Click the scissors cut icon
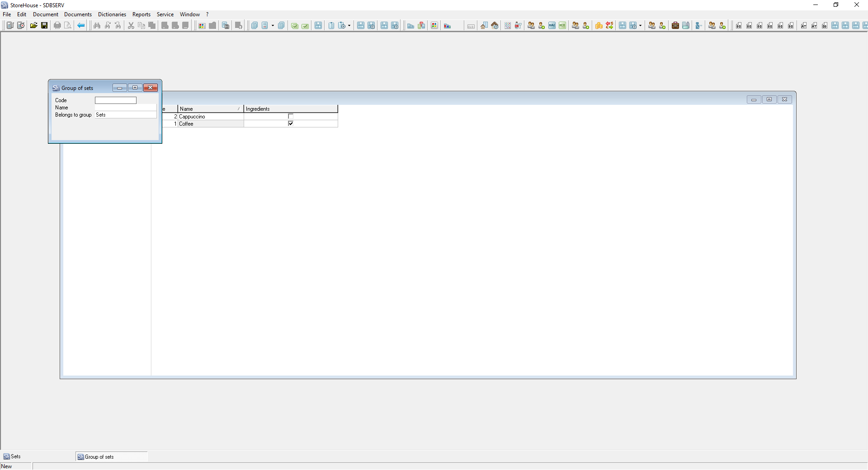Image resolution: width=868 pixels, height=470 pixels. tap(131, 25)
